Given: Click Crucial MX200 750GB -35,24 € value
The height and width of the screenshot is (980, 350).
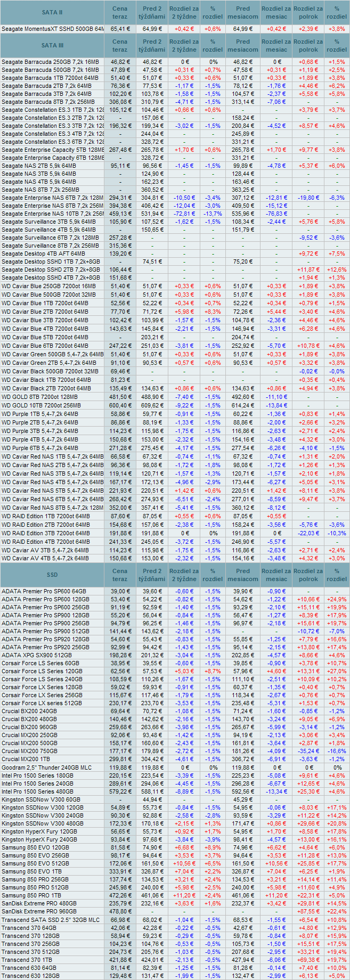Looking at the screenshot, I should tap(308, 751).
